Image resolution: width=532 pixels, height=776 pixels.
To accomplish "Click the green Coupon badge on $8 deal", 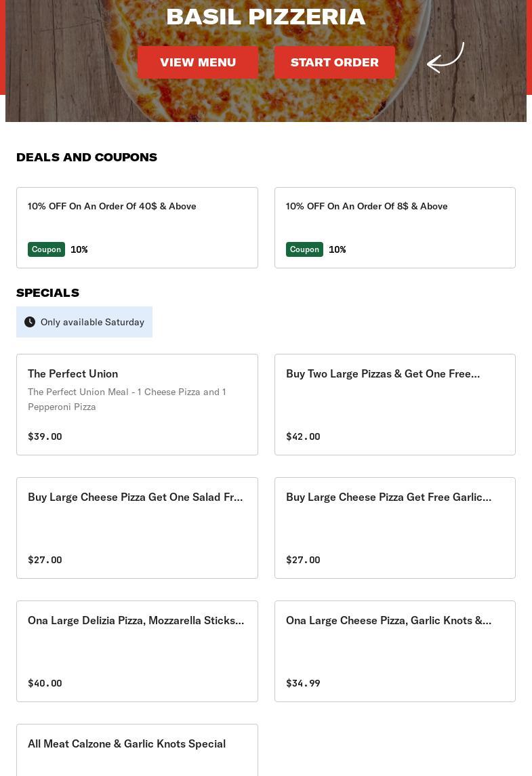I will [304, 249].
